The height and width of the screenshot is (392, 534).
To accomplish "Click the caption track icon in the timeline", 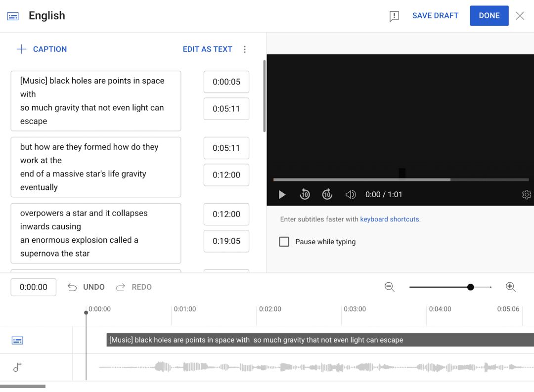I will tap(17, 340).
